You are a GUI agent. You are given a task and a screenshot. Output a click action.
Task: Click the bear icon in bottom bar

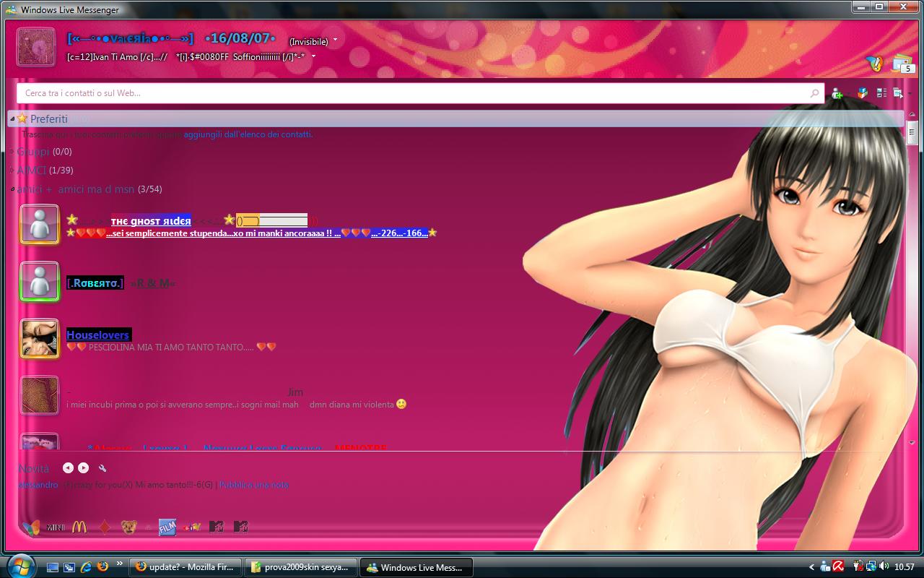coord(128,527)
